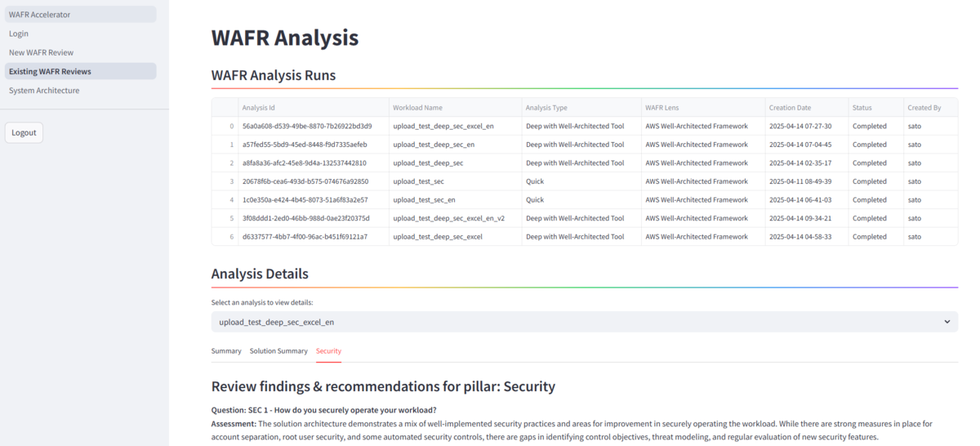Viewport: 980px width, 446px height.
Task: Select Existing WAFR Reviews in sidebar
Action: (x=80, y=71)
